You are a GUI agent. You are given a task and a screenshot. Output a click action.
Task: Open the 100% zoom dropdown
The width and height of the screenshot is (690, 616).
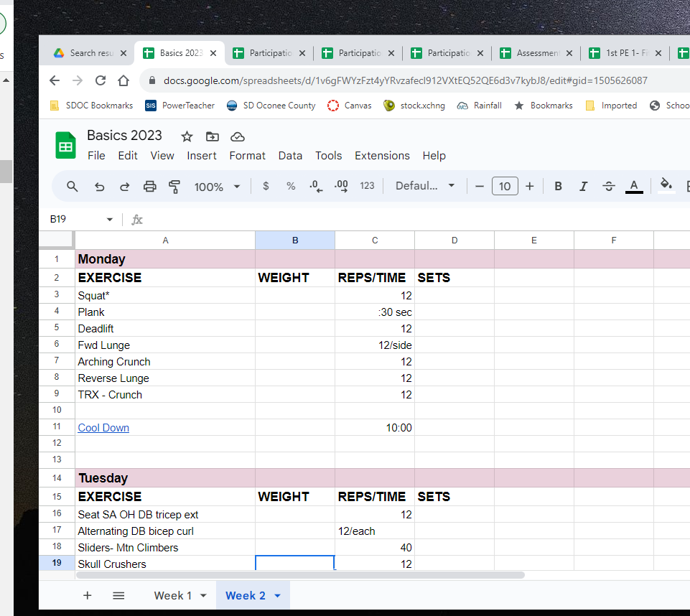click(x=218, y=187)
